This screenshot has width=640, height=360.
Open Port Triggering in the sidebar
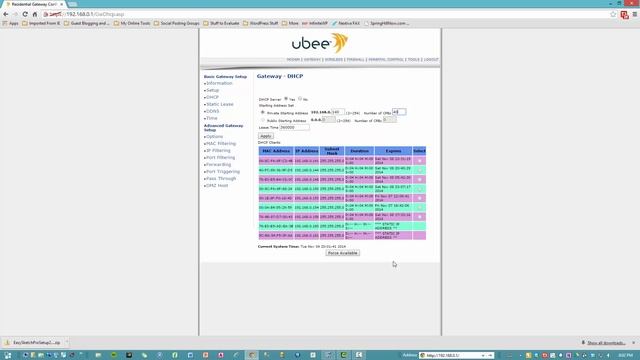[x=222, y=171]
